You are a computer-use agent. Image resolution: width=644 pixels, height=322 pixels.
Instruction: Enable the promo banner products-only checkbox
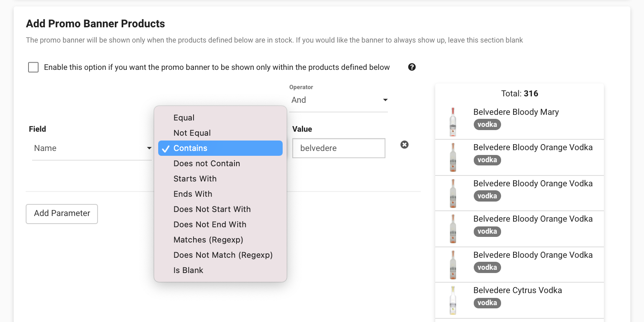pyautogui.click(x=33, y=67)
